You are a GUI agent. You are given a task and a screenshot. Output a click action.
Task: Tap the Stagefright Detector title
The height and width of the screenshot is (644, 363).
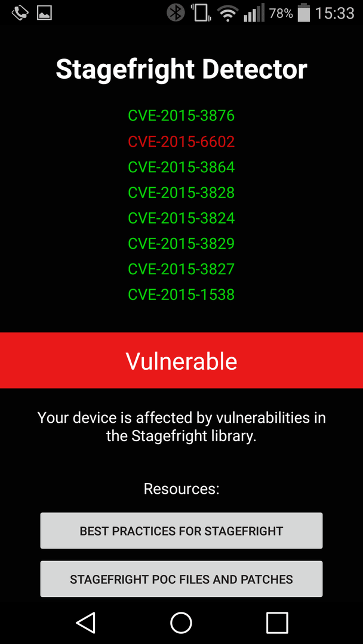point(181,69)
